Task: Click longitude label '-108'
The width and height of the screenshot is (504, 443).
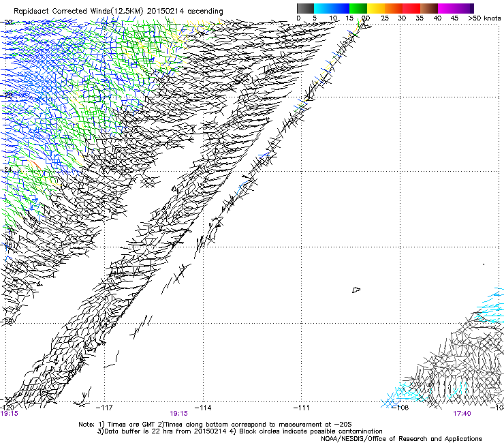Action: (x=400, y=408)
